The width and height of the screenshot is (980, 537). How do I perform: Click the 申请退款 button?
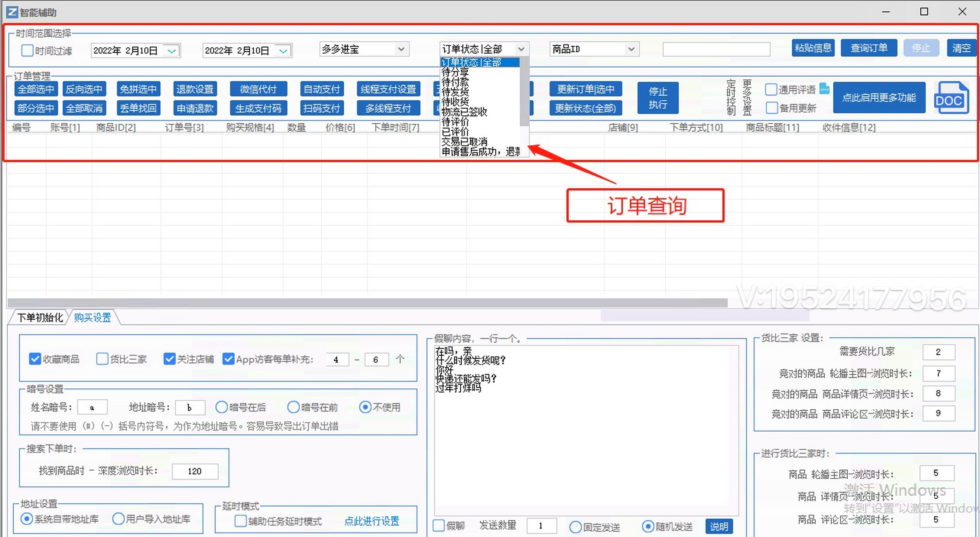[195, 108]
